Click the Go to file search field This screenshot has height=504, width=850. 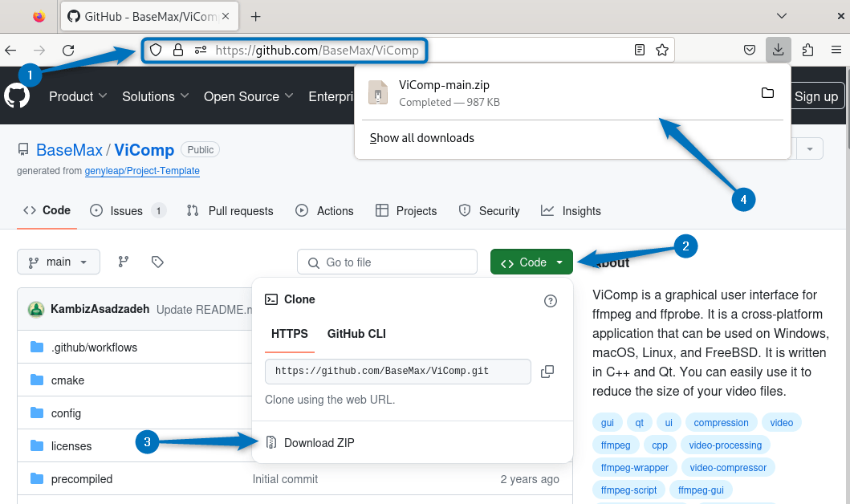click(x=387, y=262)
